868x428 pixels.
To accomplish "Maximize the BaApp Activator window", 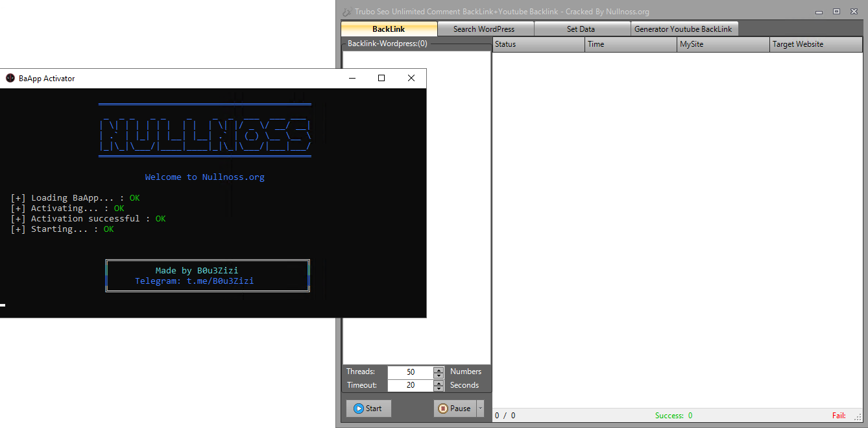I will pos(381,78).
